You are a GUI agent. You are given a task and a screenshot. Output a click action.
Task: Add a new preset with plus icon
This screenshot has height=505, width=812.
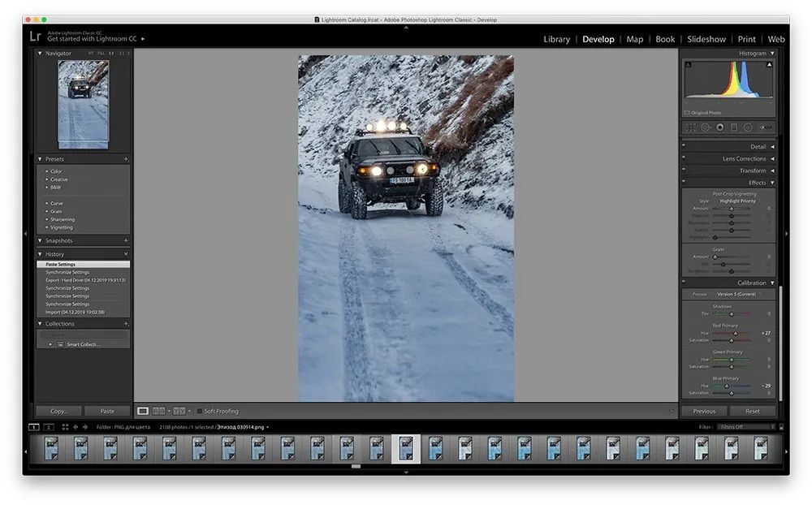point(126,159)
